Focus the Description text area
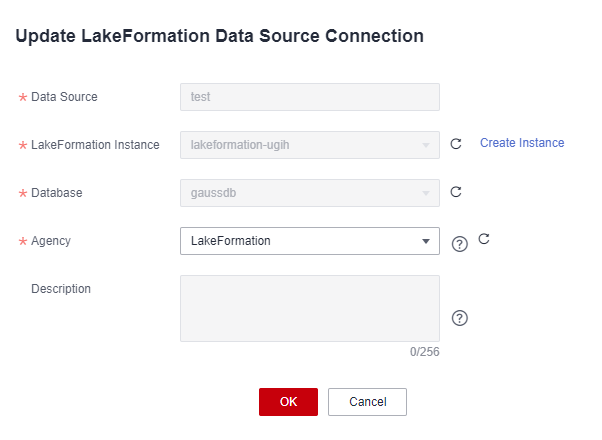This screenshot has height=440, width=602. [x=310, y=308]
